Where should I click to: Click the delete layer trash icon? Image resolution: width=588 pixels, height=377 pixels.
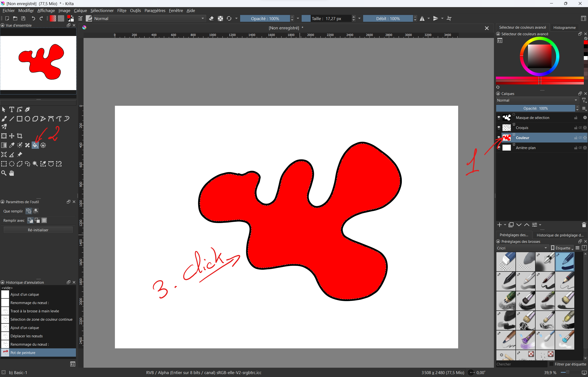tap(584, 225)
